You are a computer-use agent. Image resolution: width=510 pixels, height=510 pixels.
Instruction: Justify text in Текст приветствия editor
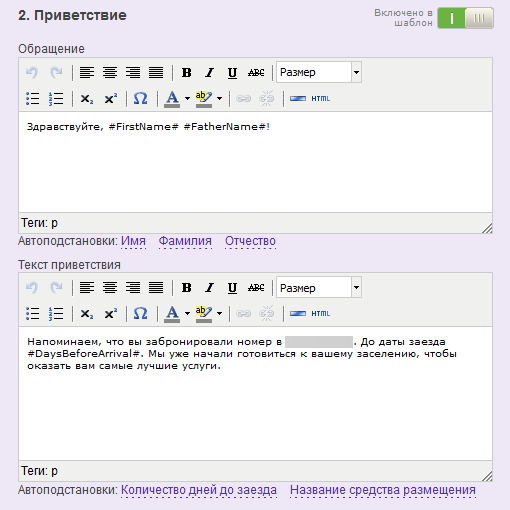pos(156,287)
